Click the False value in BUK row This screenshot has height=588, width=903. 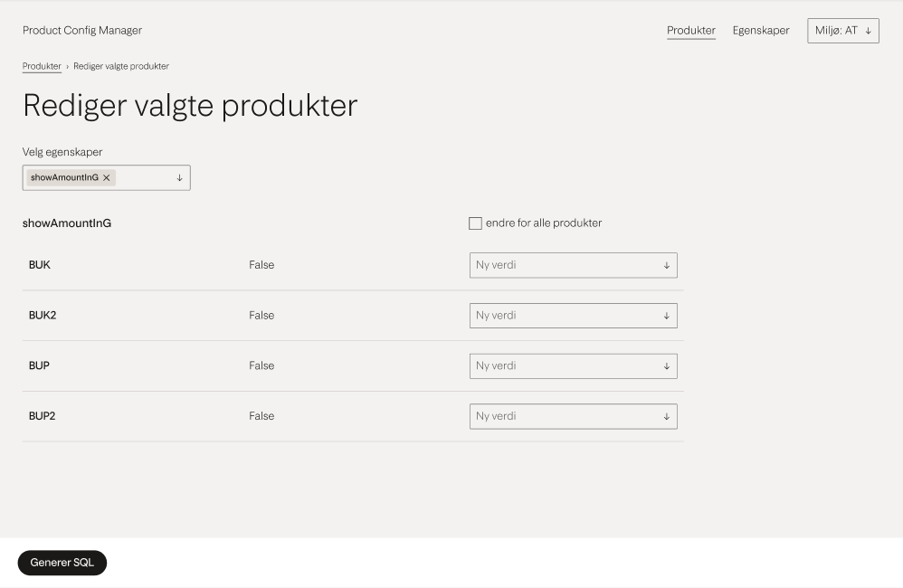[x=261, y=265]
